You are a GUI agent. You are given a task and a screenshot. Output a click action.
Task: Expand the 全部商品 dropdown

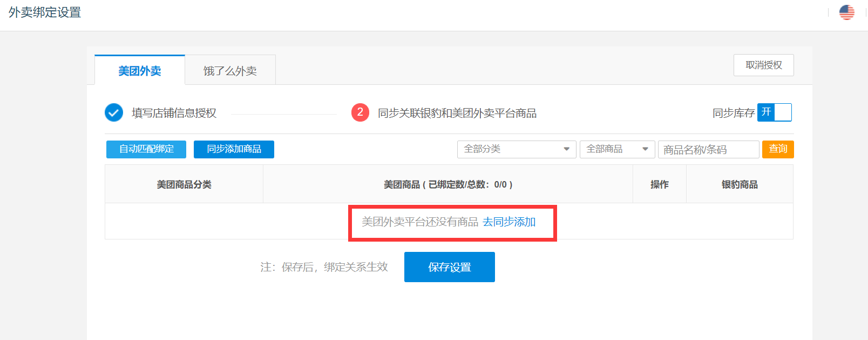click(617, 149)
